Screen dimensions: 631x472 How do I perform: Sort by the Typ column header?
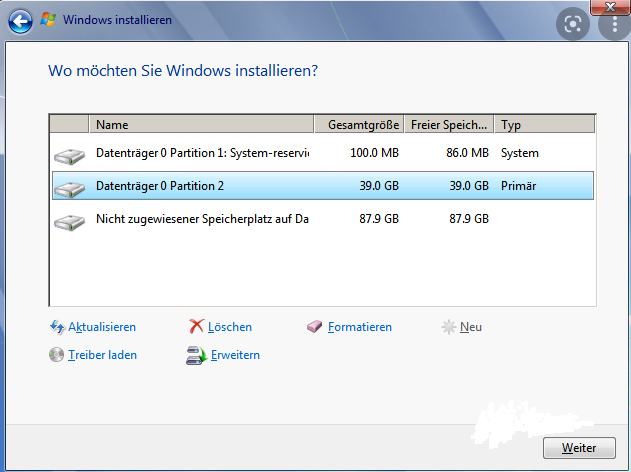tap(543, 125)
